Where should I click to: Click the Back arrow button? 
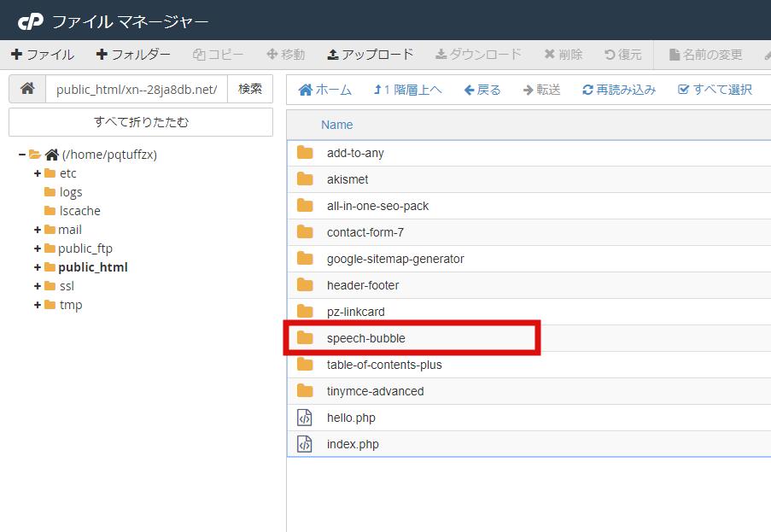point(482,90)
